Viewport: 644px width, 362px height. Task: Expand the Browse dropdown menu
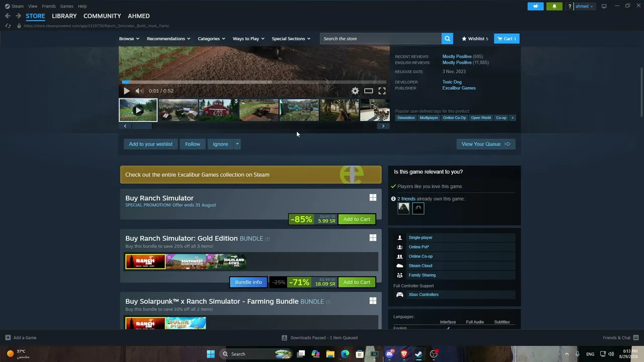[x=129, y=39]
